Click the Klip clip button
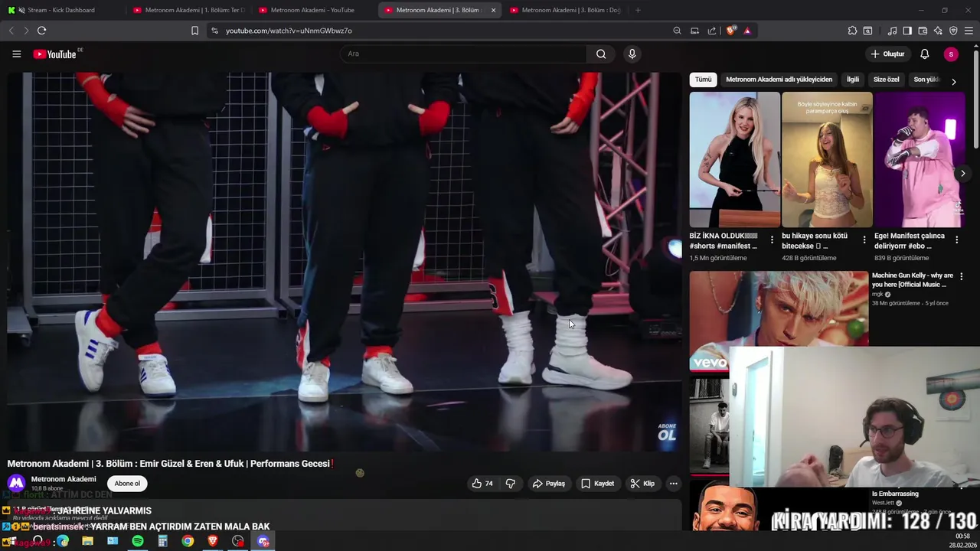Viewport: 980px width, 551px height. [642, 484]
